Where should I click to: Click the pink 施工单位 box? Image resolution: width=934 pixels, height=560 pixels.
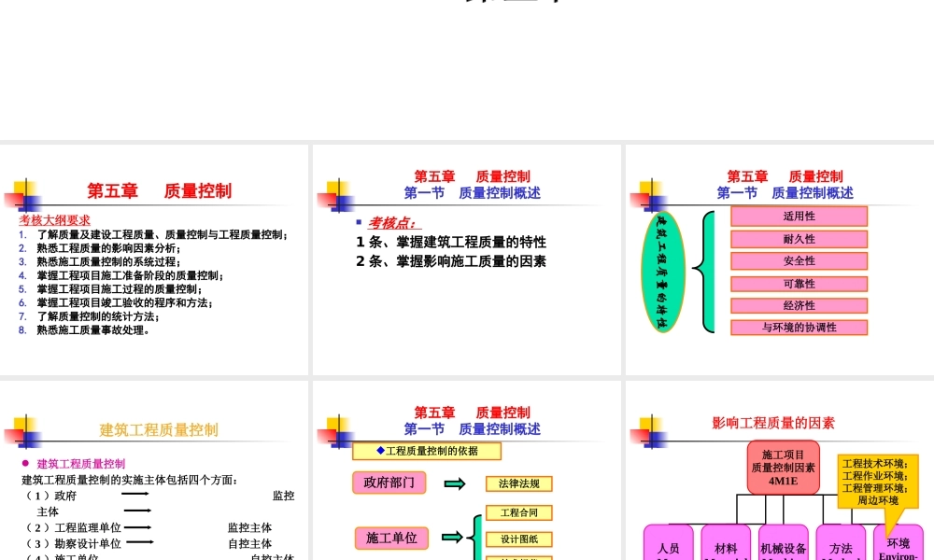click(391, 538)
